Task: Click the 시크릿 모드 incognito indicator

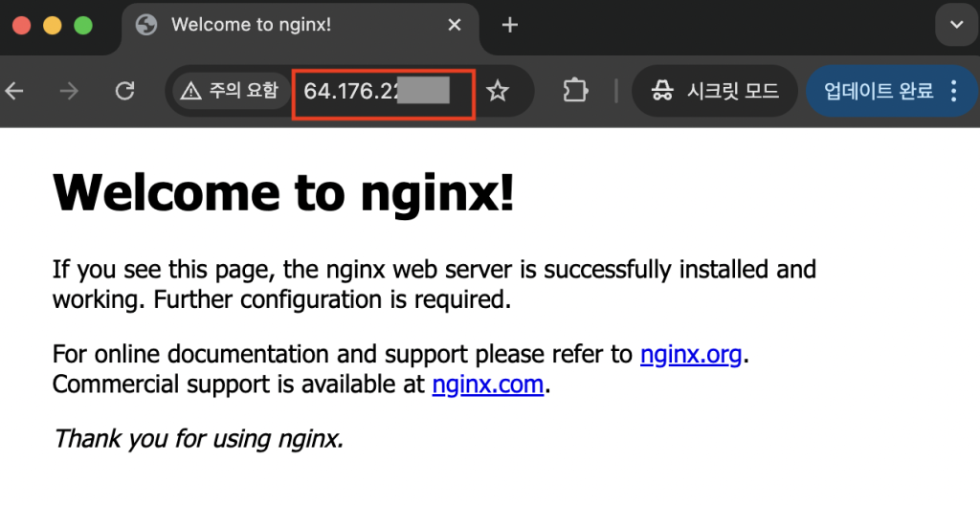Action: (714, 91)
